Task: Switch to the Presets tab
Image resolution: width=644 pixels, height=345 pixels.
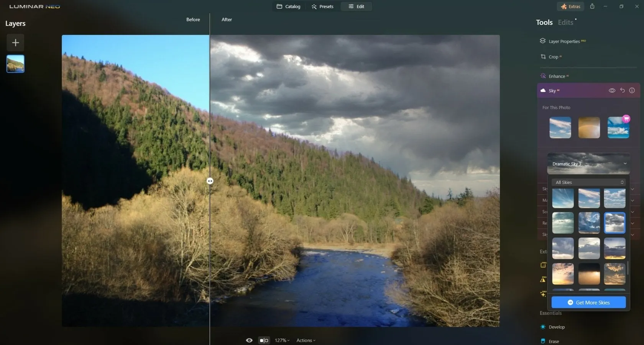Action: (322, 7)
